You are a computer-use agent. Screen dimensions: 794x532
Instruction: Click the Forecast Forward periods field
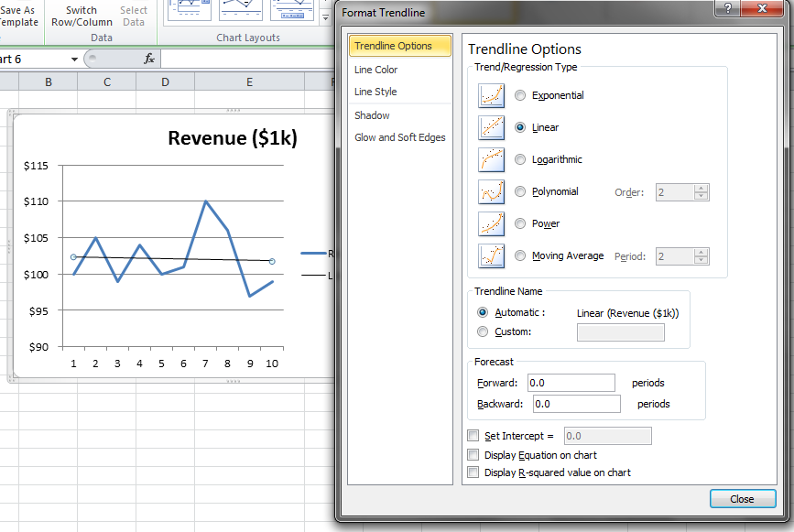coord(571,383)
